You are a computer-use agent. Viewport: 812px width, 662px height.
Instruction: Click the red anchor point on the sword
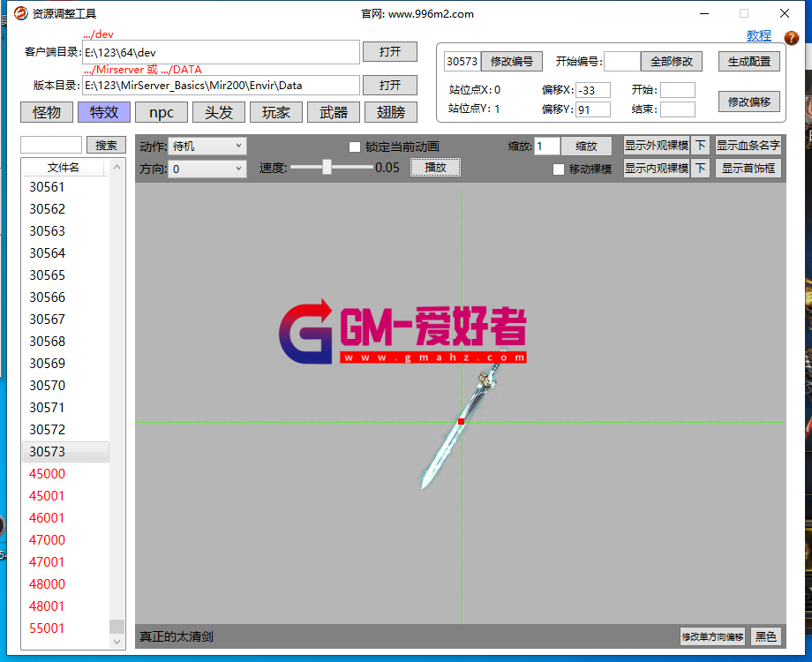[462, 422]
